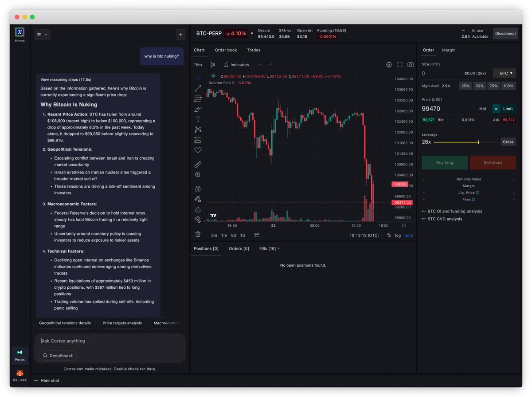The height and width of the screenshot is (397, 532).
Task: Open the forecasting and measurement tools
Action: coord(198,140)
